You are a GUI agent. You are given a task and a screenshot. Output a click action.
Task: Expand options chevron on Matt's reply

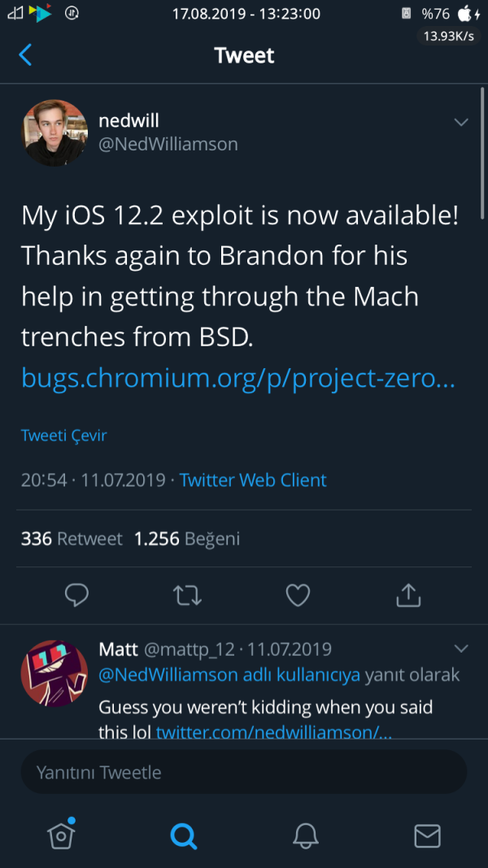461,649
